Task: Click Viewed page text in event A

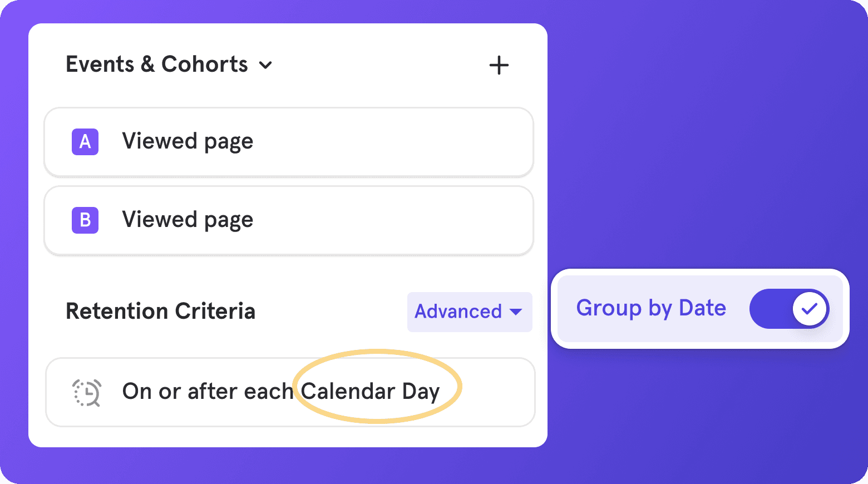Action: [188, 141]
